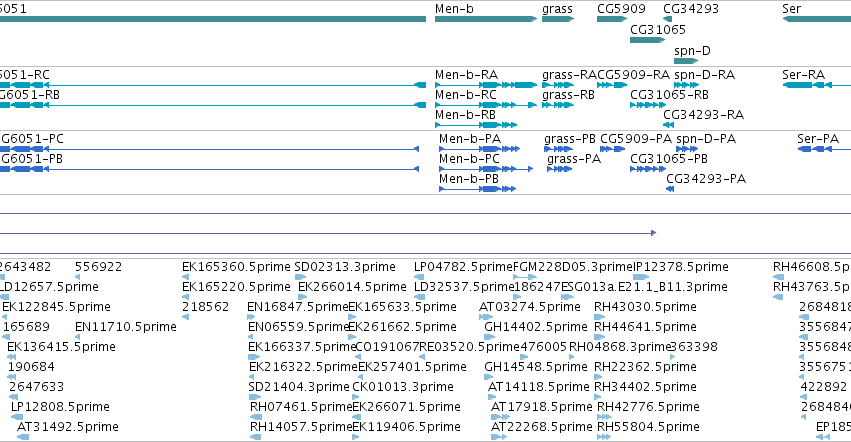Open the 363398 EST label
Screen dimensions: 851x442
pyautogui.click(x=694, y=347)
